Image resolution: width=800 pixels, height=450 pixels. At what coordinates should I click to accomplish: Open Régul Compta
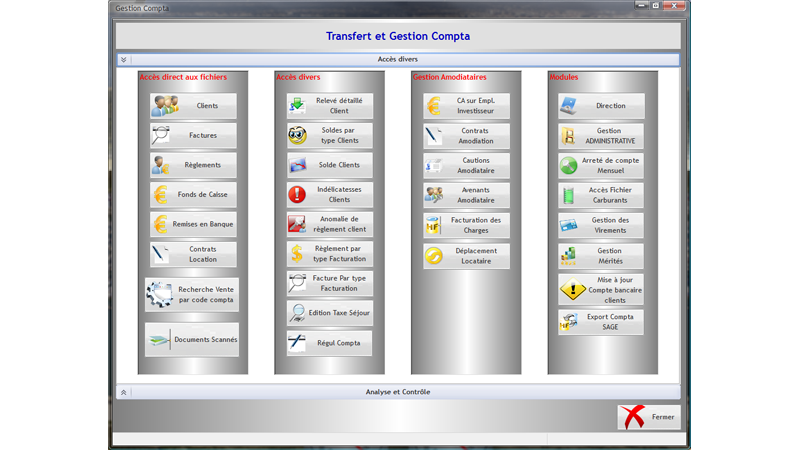[x=330, y=343]
